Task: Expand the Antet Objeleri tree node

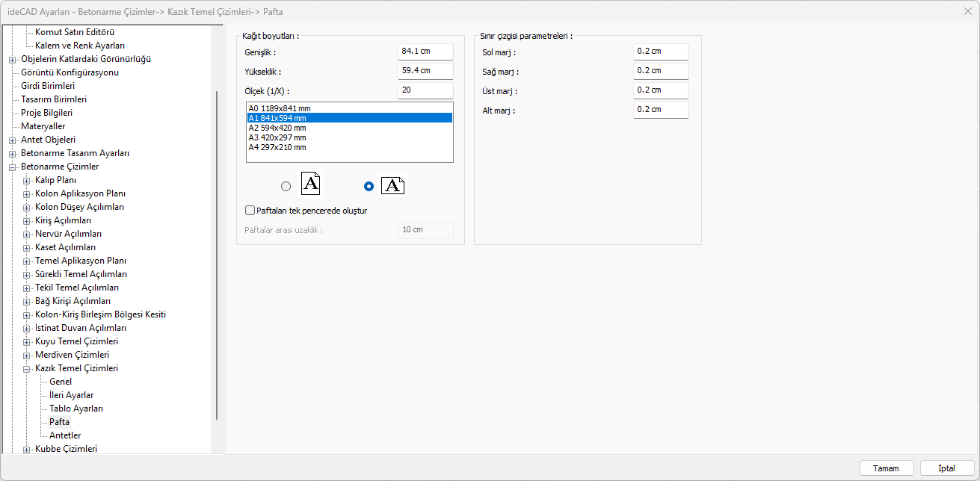Action: tap(13, 140)
